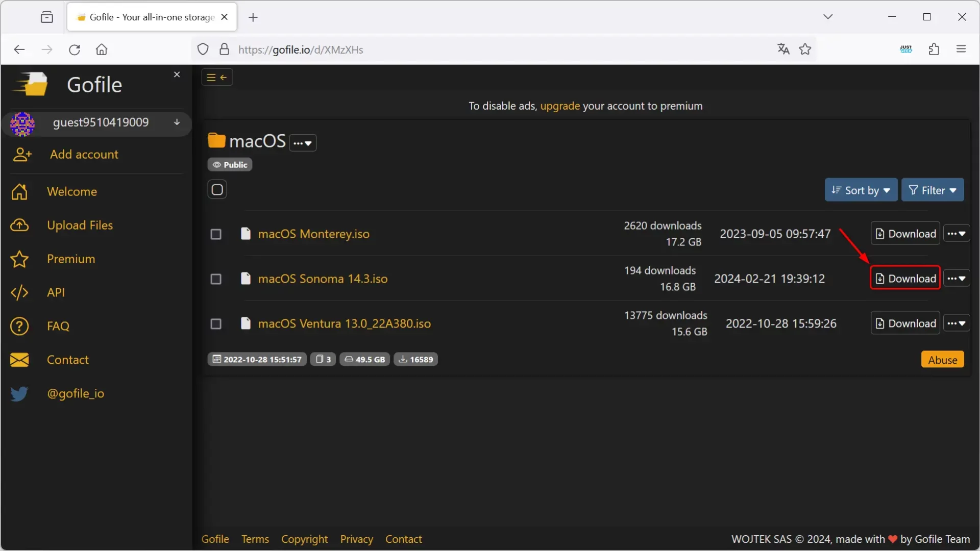Open the FAQ page
The image size is (980, 551).
[x=58, y=327]
